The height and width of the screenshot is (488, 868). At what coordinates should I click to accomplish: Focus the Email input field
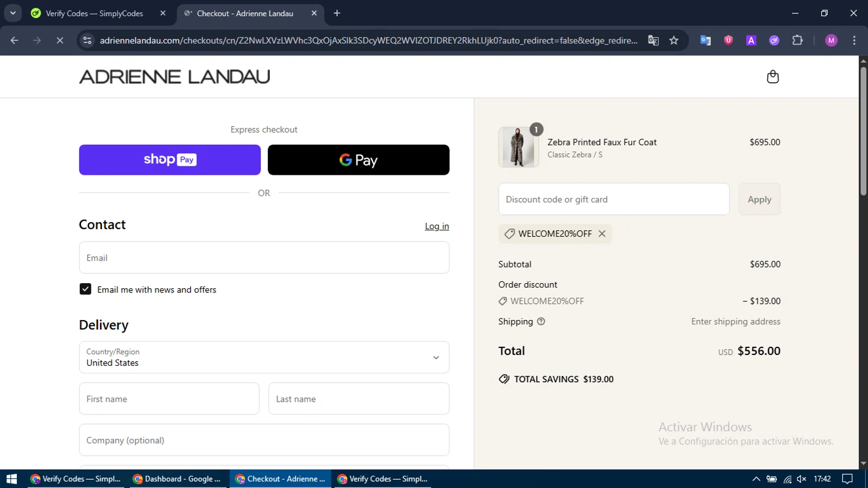[x=264, y=258]
